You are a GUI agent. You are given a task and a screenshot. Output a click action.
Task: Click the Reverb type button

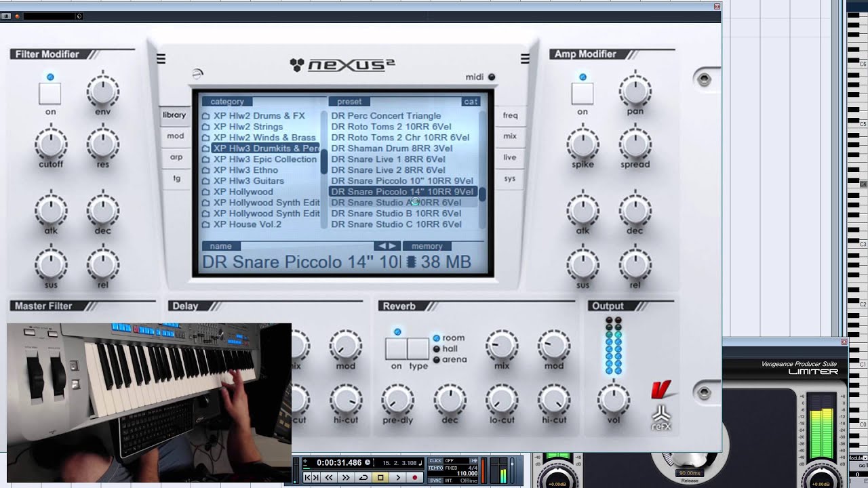(x=418, y=348)
